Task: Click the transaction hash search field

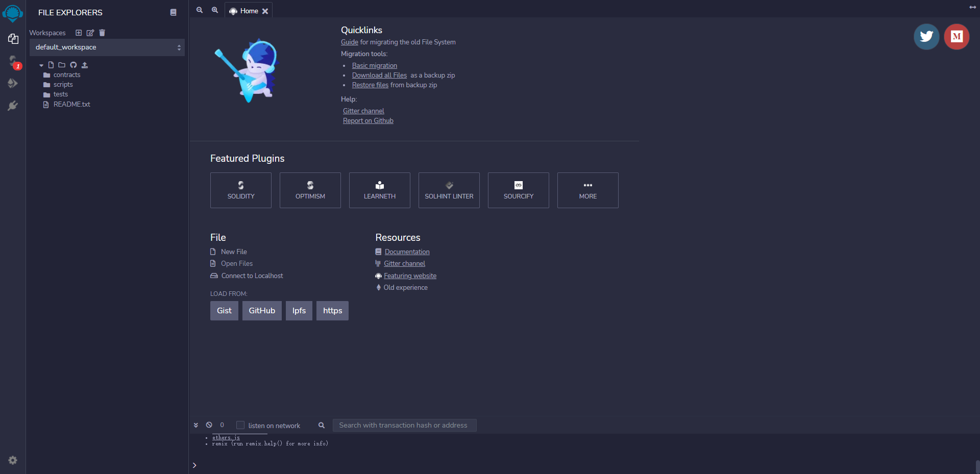Action: [x=405, y=425]
